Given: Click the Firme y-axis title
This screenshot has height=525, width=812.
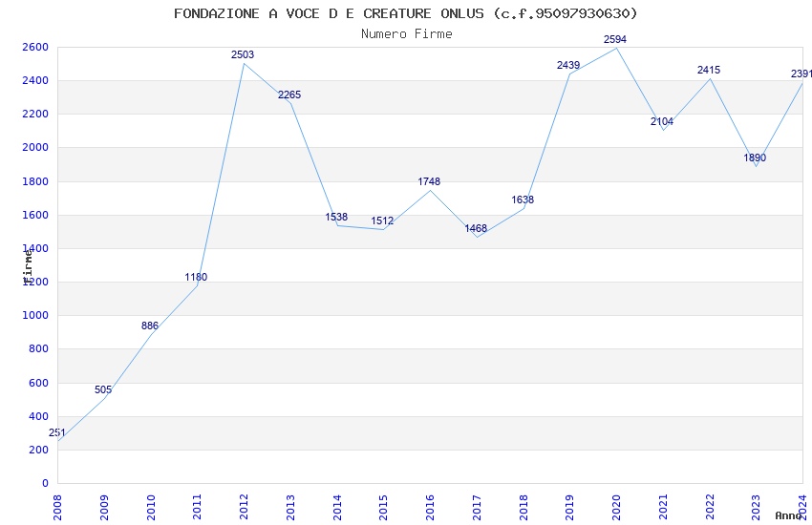Looking at the screenshot, I should click(28, 265).
